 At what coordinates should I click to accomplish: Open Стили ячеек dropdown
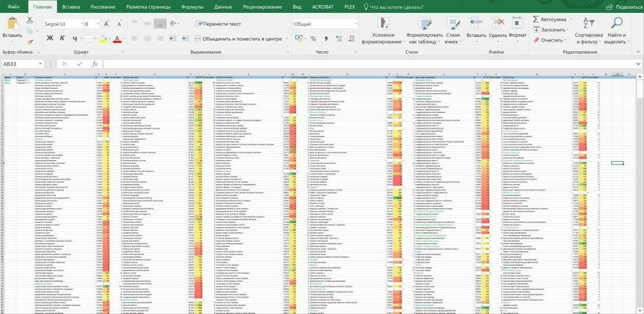452,31
